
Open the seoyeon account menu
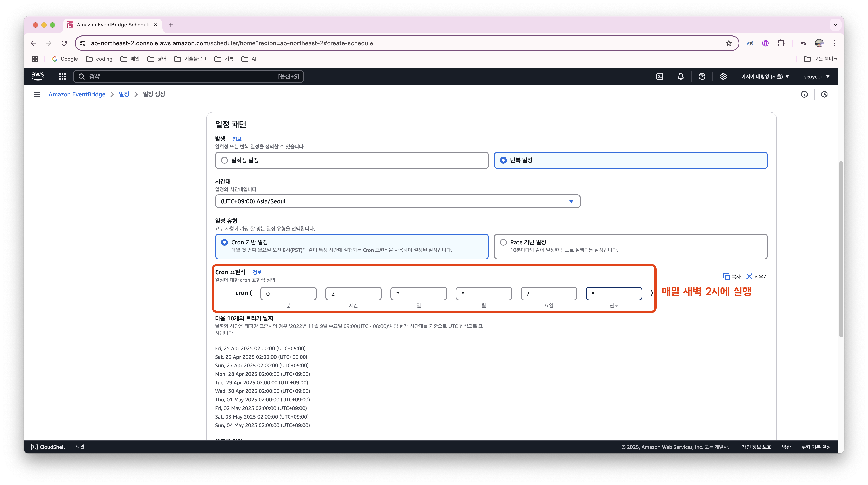tap(817, 76)
